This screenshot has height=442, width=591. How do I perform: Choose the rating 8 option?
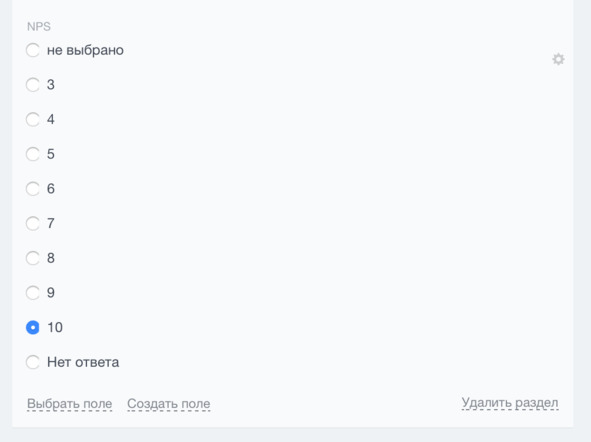click(x=33, y=258)
